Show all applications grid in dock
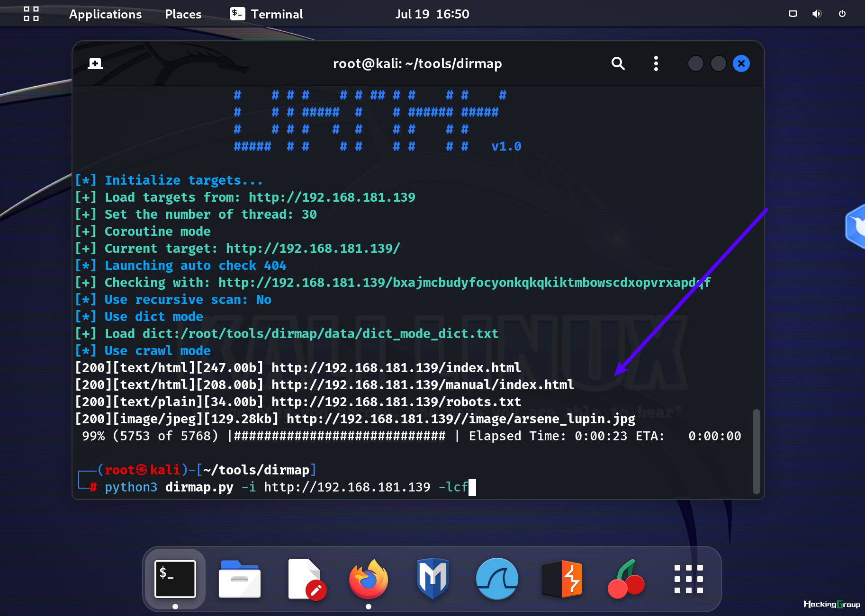 coord(689,579)
